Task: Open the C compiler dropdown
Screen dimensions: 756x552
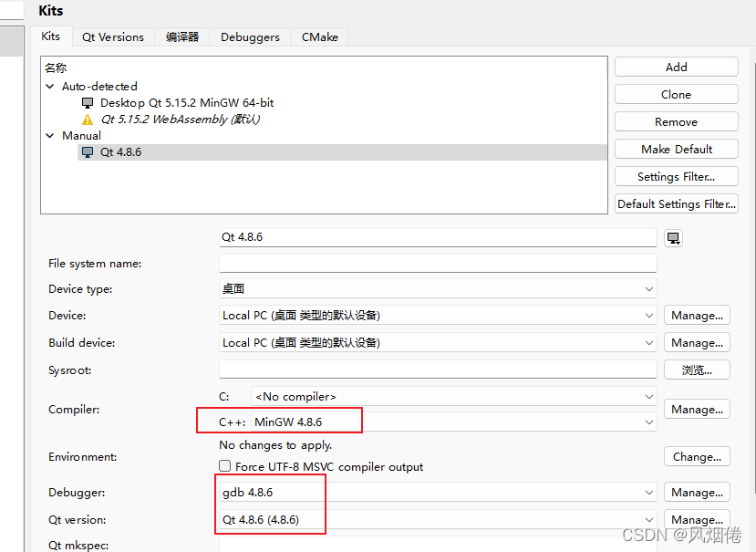Action: click(x=454, y=397)
